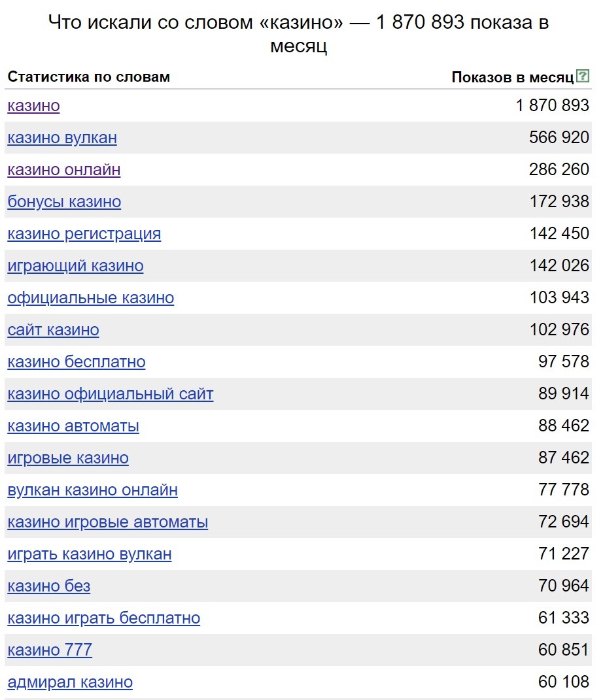Open the «казино 777» link
The image size is (603, 700).
tap(50, 650)
